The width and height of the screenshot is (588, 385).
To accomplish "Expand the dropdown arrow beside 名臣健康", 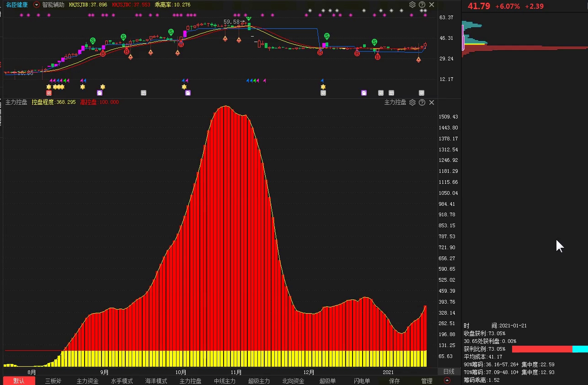I will [37, 5].
